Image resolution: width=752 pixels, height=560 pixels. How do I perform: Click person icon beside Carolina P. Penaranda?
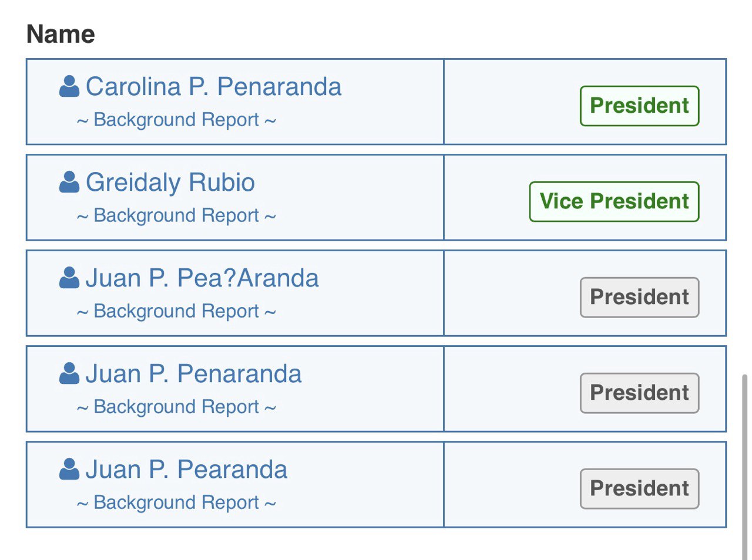[x=69, y=86]
